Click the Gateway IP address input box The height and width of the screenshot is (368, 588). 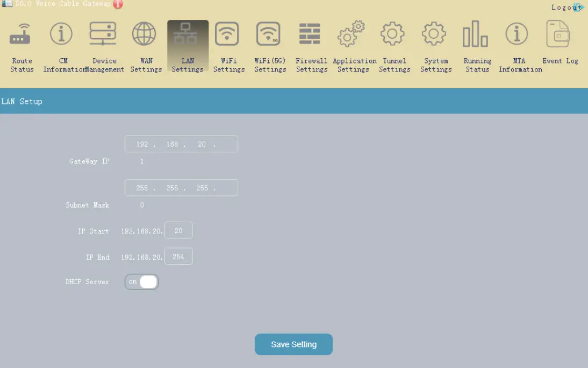tap(181, 144)
